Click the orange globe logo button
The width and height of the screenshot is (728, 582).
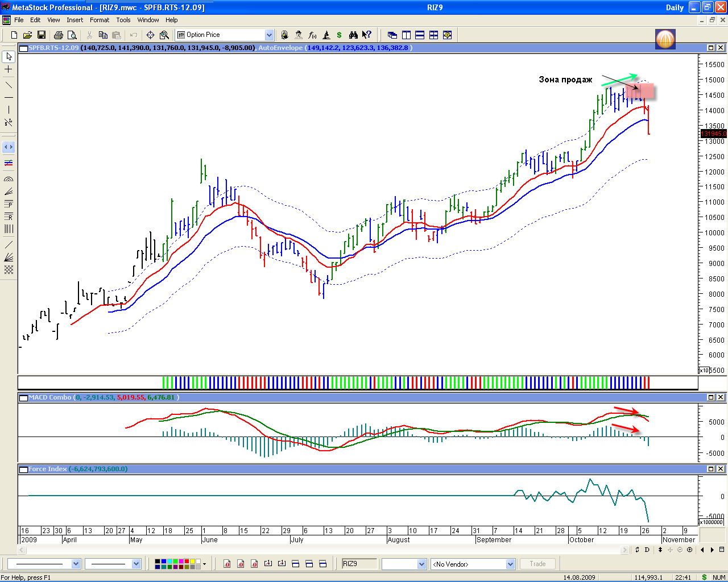[665, 39]
